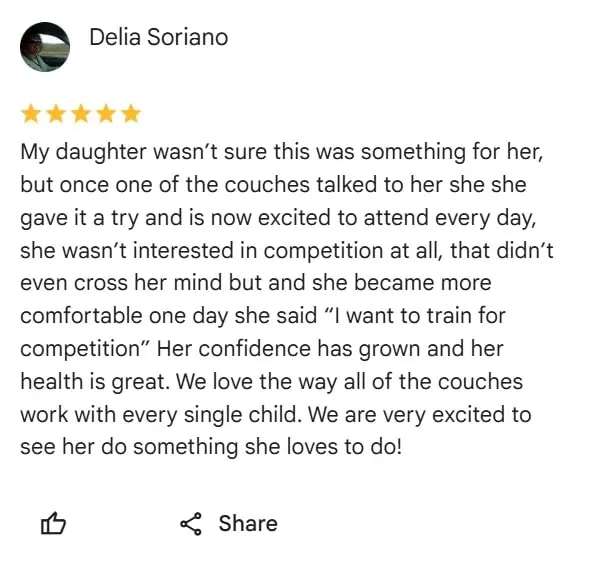Click the second star in the rating
605x566 pixels.
tap(55, 114)
